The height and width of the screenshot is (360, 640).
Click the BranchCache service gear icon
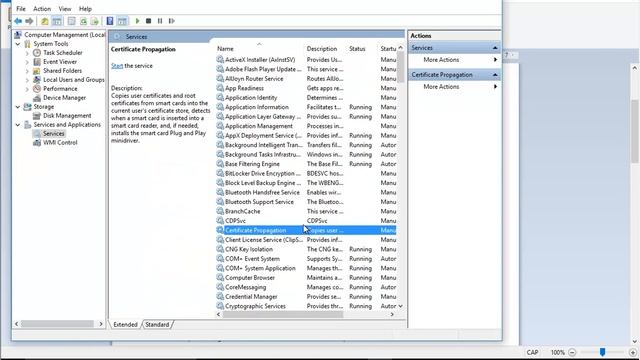[x=220, y=211]
